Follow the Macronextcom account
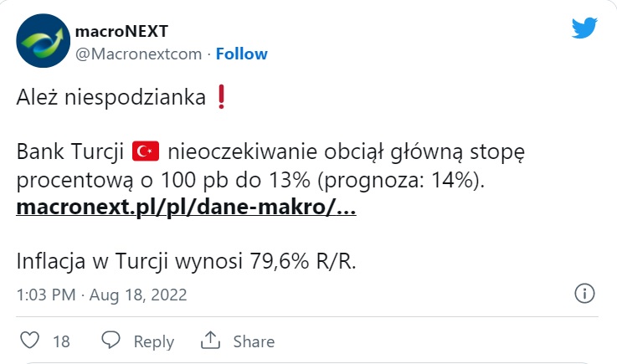This screenshot has height=364, width=617. (242, 54)
